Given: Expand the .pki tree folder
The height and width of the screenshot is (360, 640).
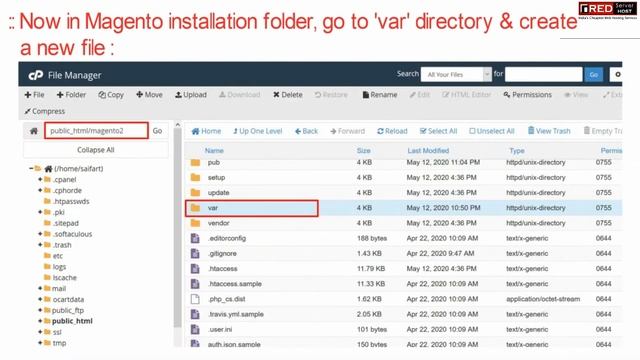Looking at the screenshot, I should pyautogui.click(x=40, y=212).
